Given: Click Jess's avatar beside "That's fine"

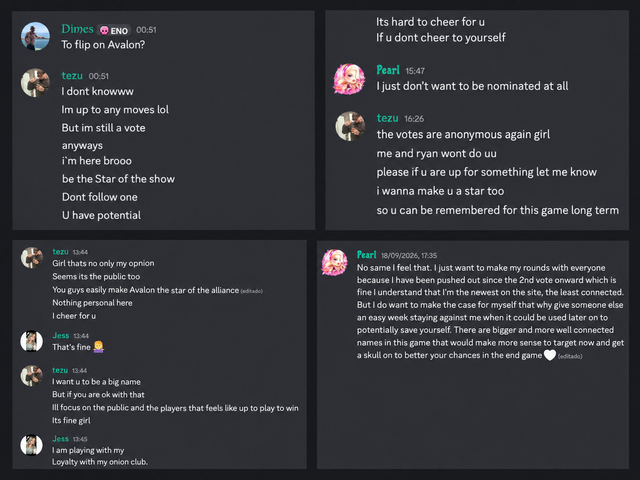Looking at the screenshot, I should click(x=32, y=341).
